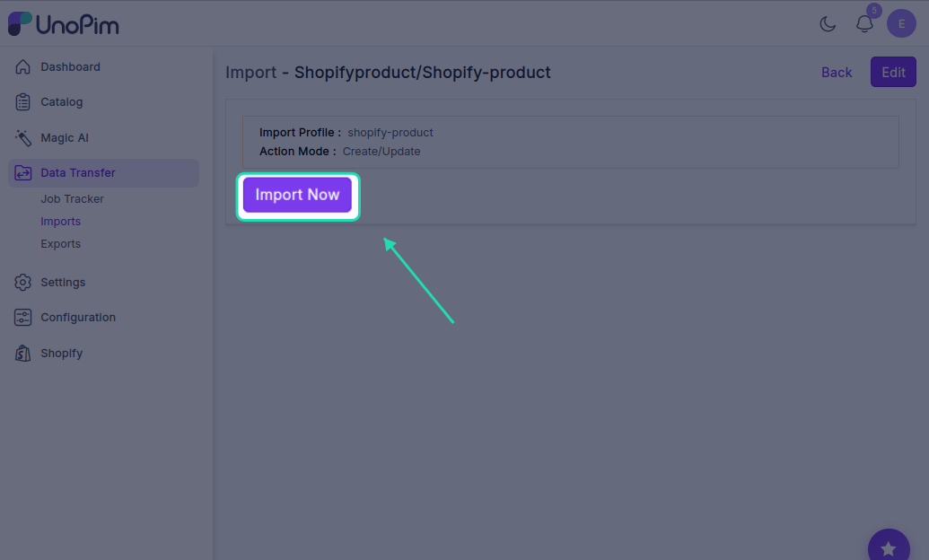Click the Configuration sliders icon

(x=22, y=317)
